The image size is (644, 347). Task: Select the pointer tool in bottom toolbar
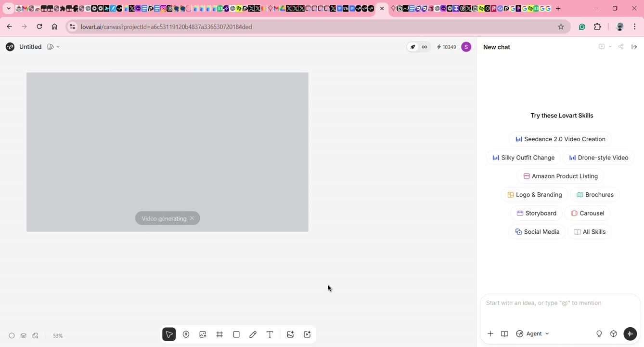pyautogui.click(x=169, y=334)
